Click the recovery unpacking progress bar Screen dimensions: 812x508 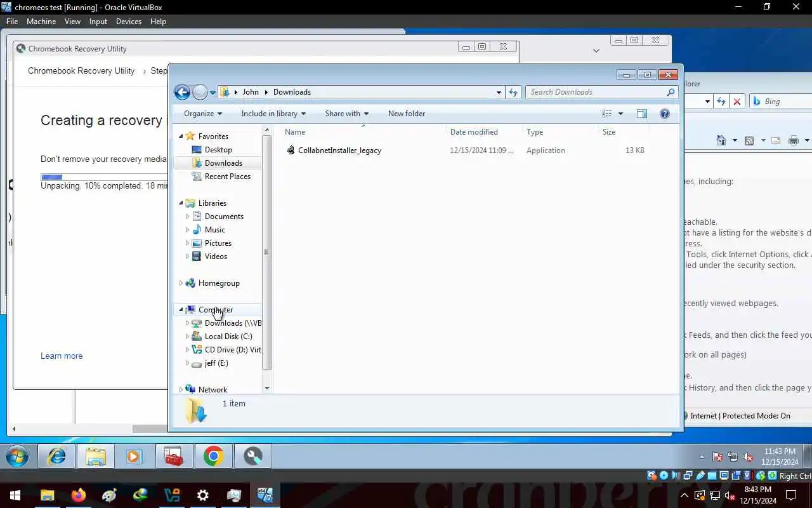tap(104, 177)
